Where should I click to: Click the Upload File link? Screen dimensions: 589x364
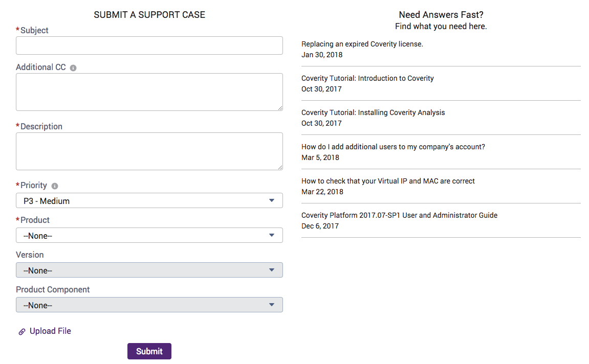pos(50,331)
